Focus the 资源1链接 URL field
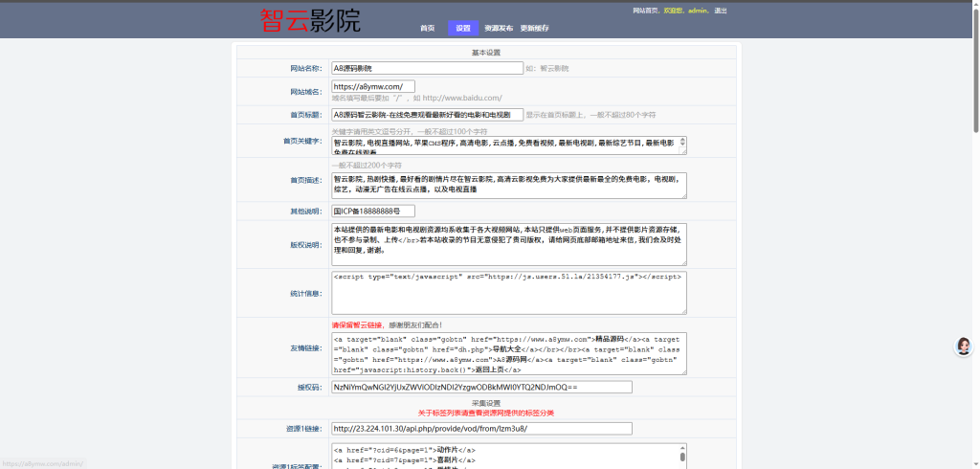The width and height of the screenshot is (980, 469). point(481,429)
